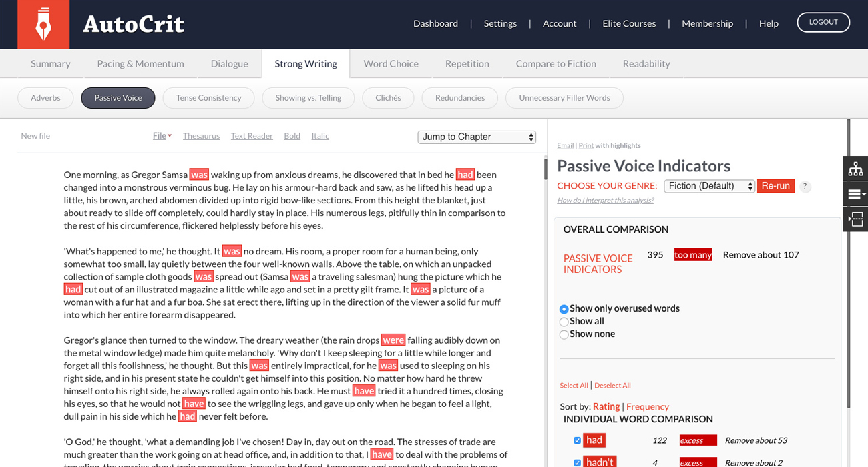Viewport: 868px width, 467px height.
Task: Click the AutoCrit pen nib logo
Action: point(43,25)
